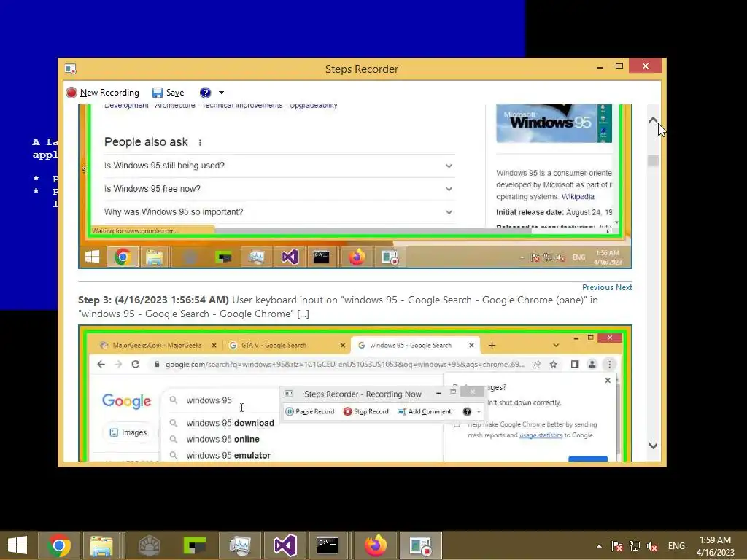
Task: Open the performance monitor chart taskbar icon
Action: point(239,545)
